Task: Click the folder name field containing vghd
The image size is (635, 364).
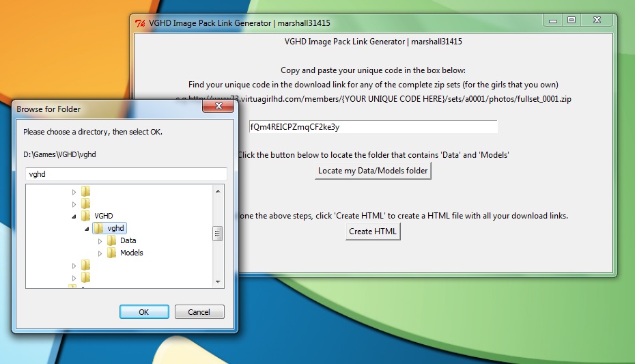Action: coord(126,174)
